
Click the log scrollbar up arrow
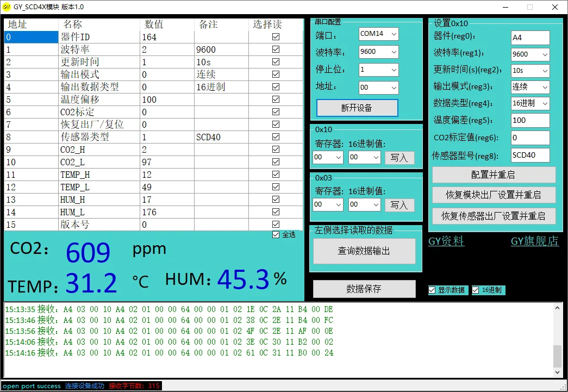coord(558,308)
